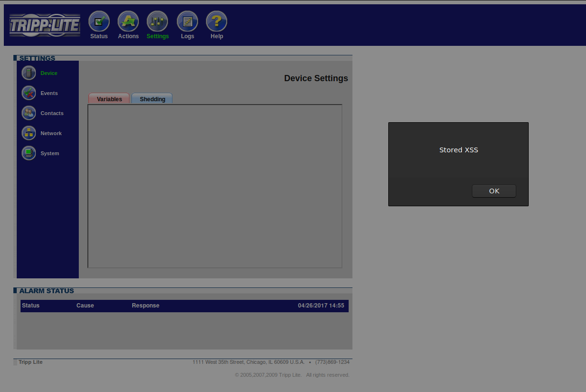This screenshot has width=586, height=392.
Task: Click the Cause column header
Action: coord(85,306)
